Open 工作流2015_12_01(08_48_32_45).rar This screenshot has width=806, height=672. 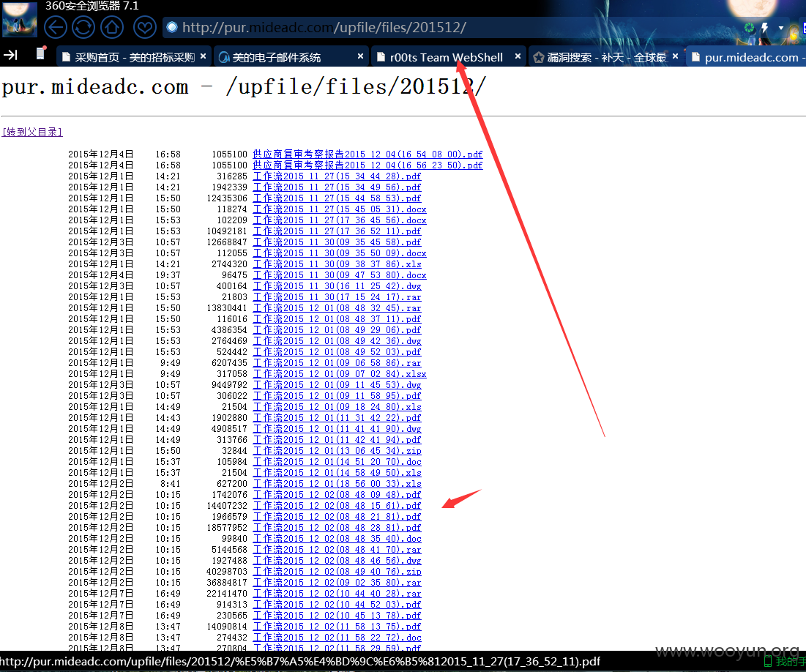click(337, 308)
